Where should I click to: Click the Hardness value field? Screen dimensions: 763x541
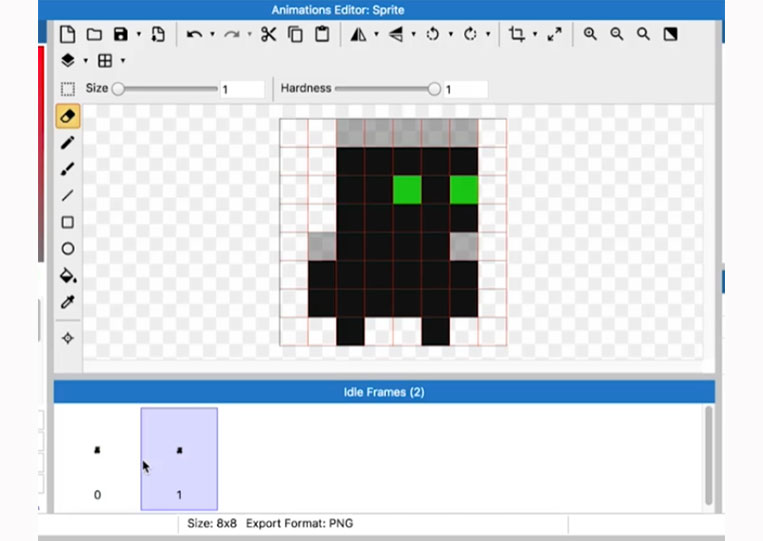[x=466, y=90]
